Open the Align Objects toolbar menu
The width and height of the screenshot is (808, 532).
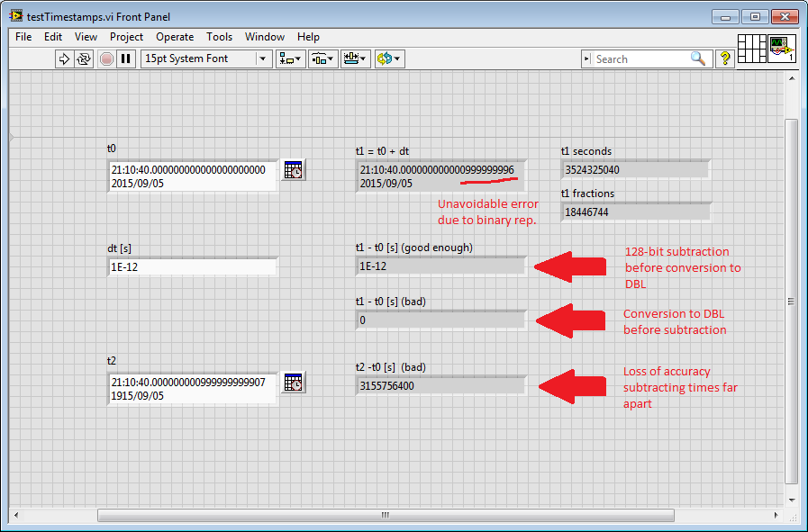click(291, 59)
